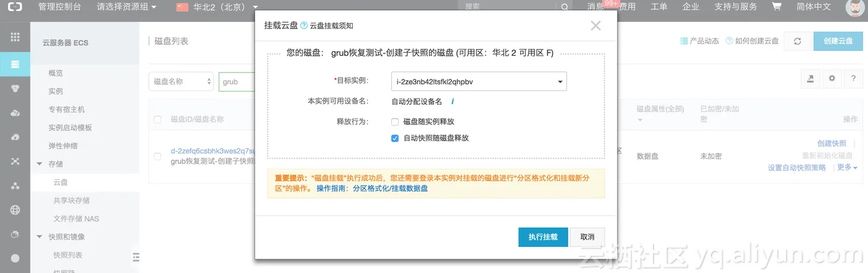
Task: Open column settings gear icon
Action: tap(832, 79)
